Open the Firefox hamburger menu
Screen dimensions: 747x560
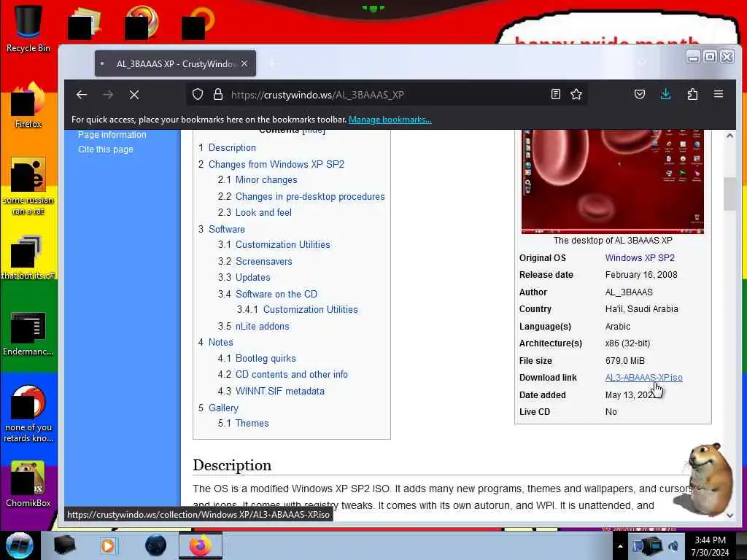tap(719, 94)
